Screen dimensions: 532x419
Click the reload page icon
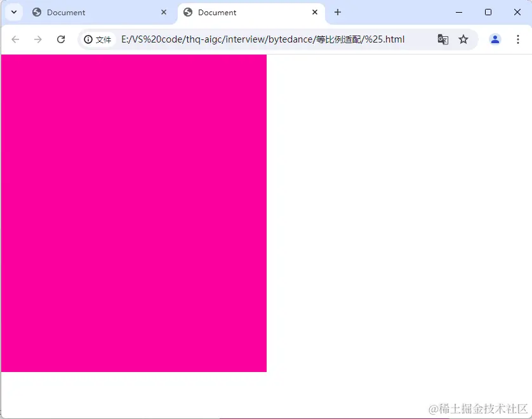60,39
